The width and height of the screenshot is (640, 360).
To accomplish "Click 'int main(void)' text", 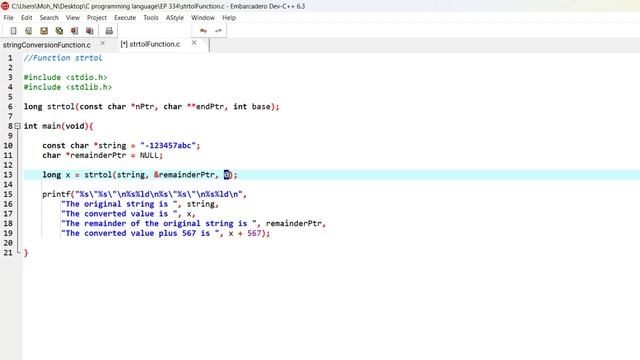I will point(56,126).
